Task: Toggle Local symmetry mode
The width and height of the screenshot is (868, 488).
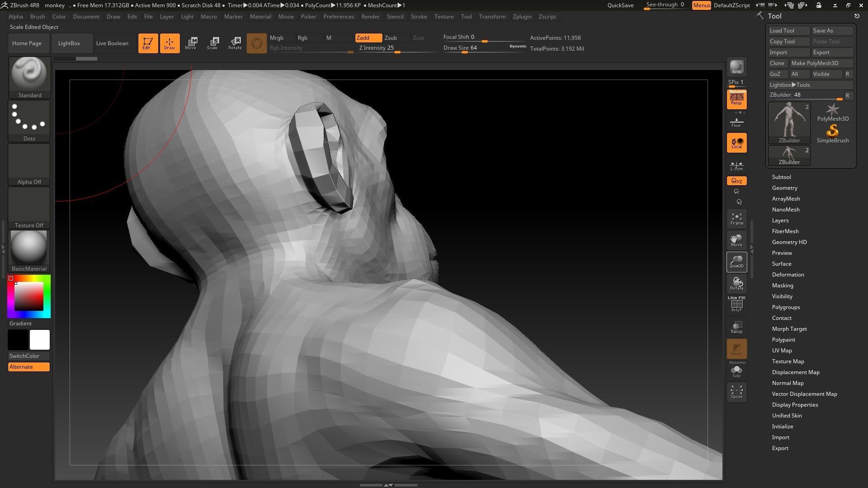Action: [x=736, y=143]
